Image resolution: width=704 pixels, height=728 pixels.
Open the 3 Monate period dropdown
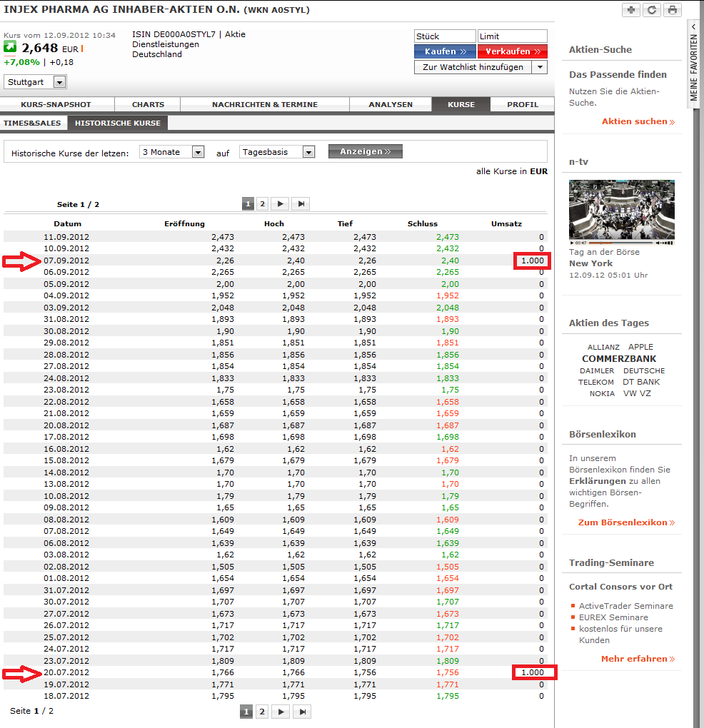point(172,152)
